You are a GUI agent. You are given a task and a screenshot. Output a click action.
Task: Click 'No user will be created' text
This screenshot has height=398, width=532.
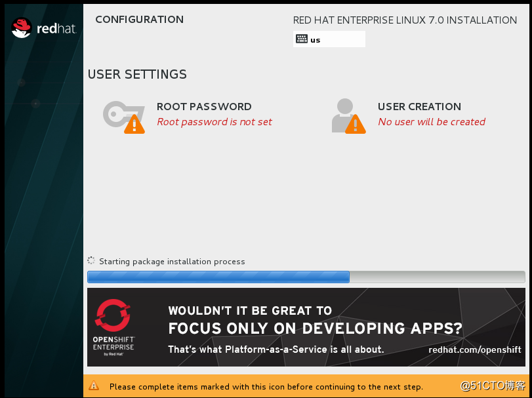tap(432, 122)
